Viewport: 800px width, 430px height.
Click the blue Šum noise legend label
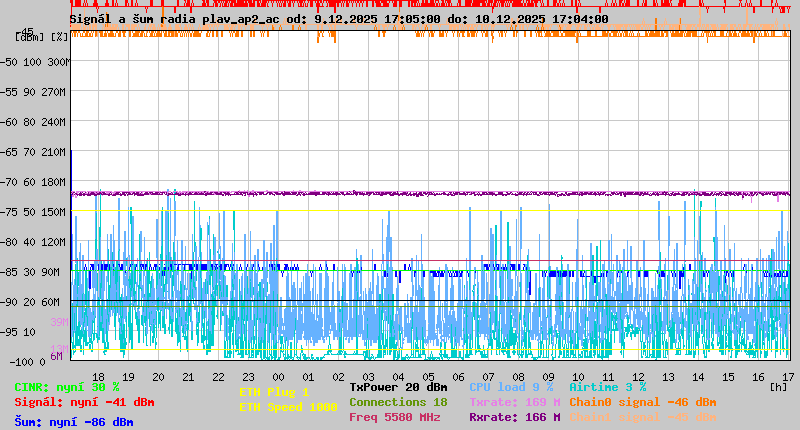[x=74, y=422]
